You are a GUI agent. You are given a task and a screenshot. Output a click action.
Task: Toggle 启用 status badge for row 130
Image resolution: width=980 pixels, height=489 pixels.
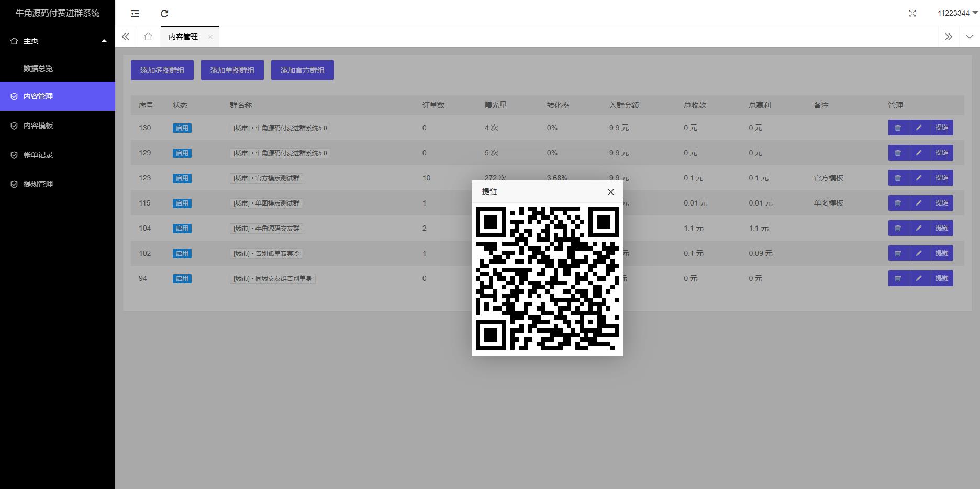click(182, 128)
